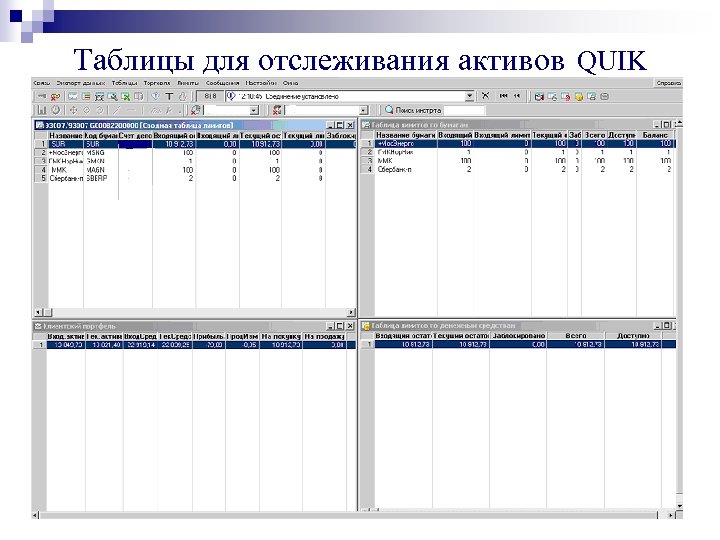The width and height of the screenshot is (720, 540).
Task: Click left scroll arrow in limits summary table
Action: 38,312
